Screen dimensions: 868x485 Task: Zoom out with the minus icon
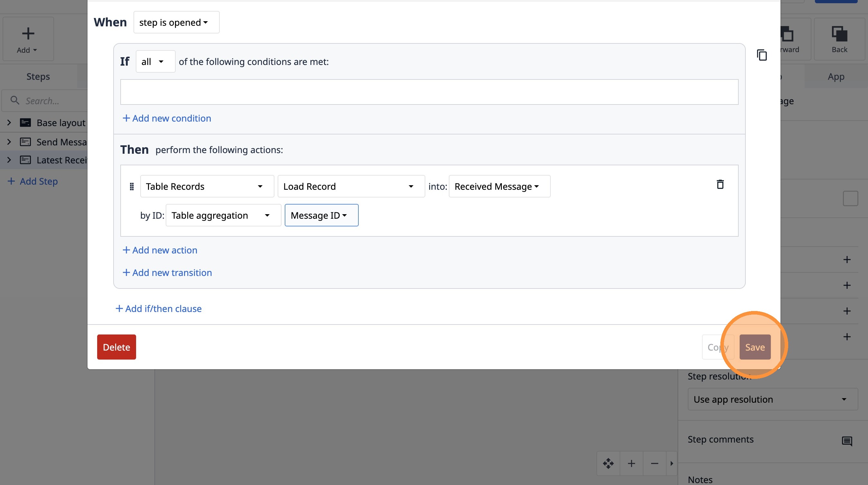[x=654, y=463]
